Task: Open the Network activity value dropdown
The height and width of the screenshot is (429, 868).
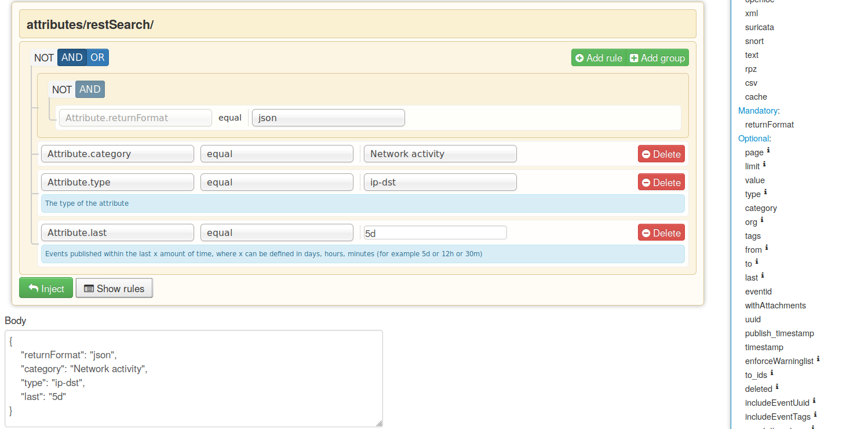Action: (x=440, y=154)
